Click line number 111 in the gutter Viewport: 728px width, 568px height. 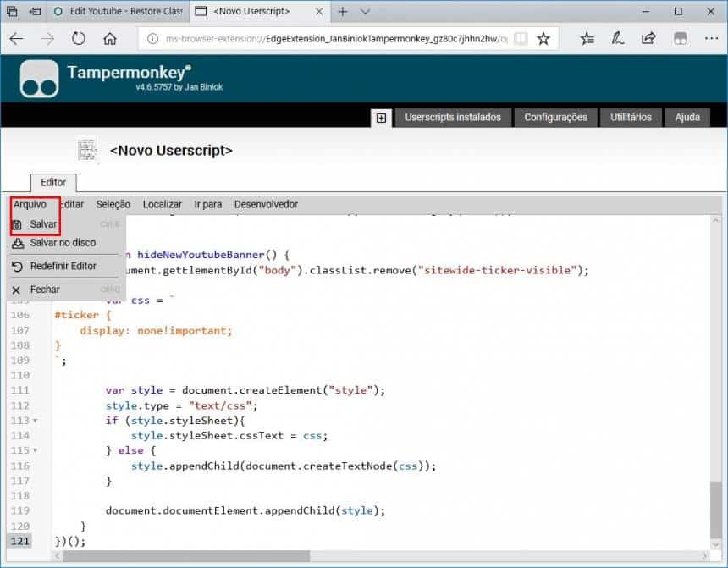[20, 390]
